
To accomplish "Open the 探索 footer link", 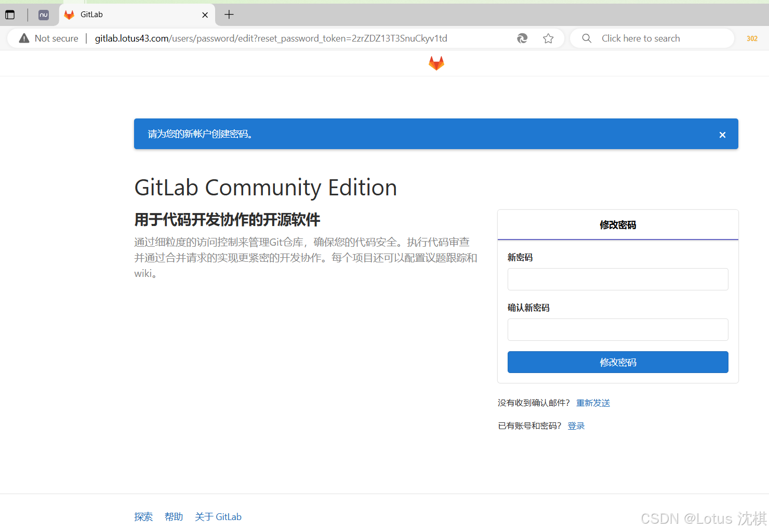I will point(143,517).
